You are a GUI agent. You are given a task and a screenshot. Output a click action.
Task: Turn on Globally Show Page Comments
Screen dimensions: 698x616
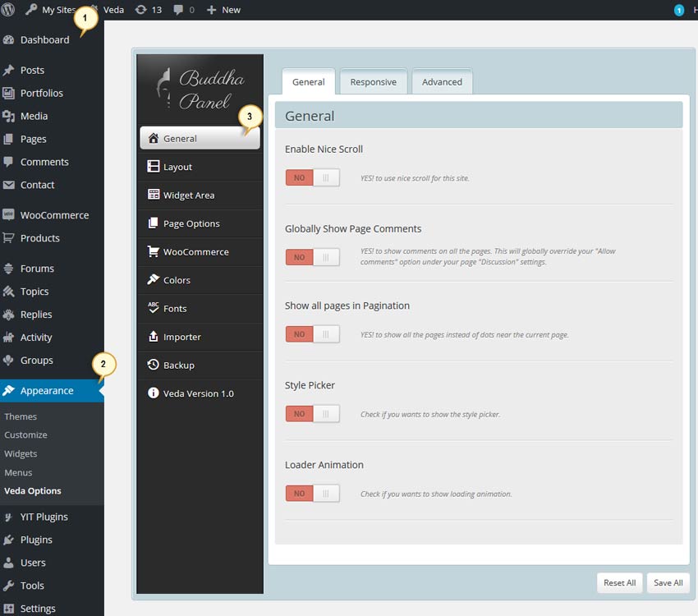[312, 256]
